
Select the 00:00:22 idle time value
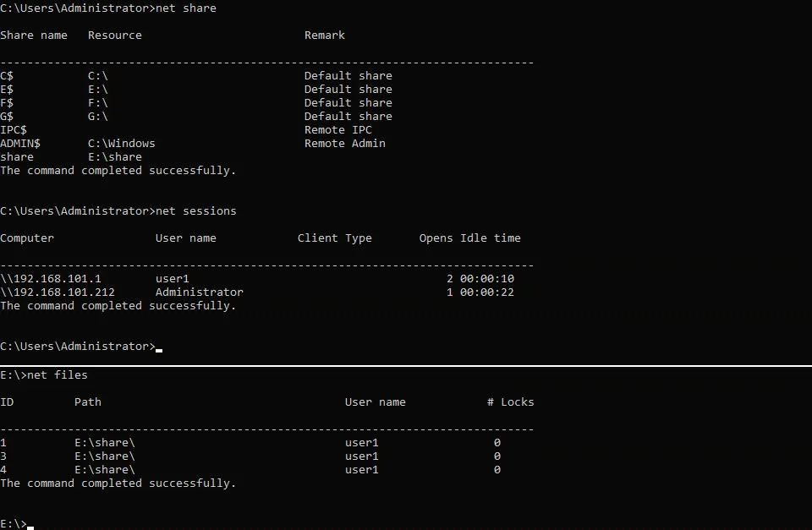486,292
